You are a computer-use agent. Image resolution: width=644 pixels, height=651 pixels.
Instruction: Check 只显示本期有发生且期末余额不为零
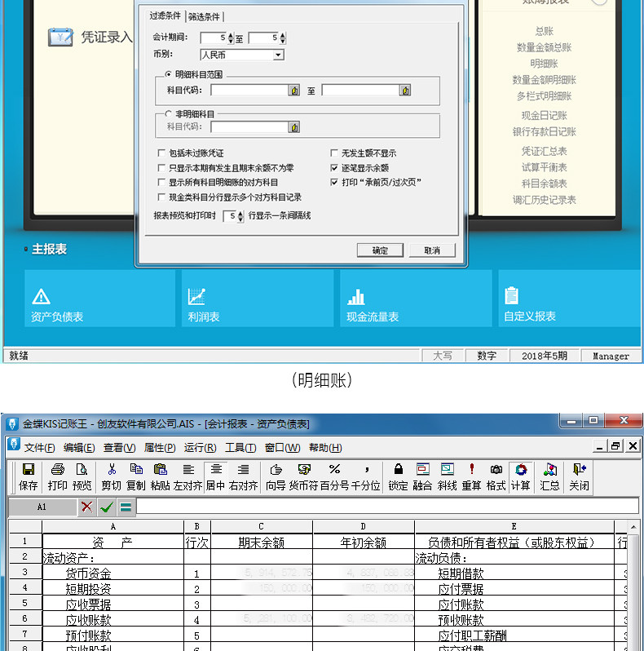pyautogui.click(x=161, y=168)
